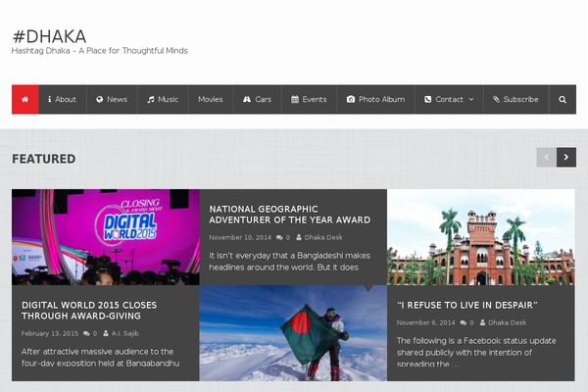Screen dimensions: 588x392
Task: Click the globe icon beside News
Action: pos(99,99)
